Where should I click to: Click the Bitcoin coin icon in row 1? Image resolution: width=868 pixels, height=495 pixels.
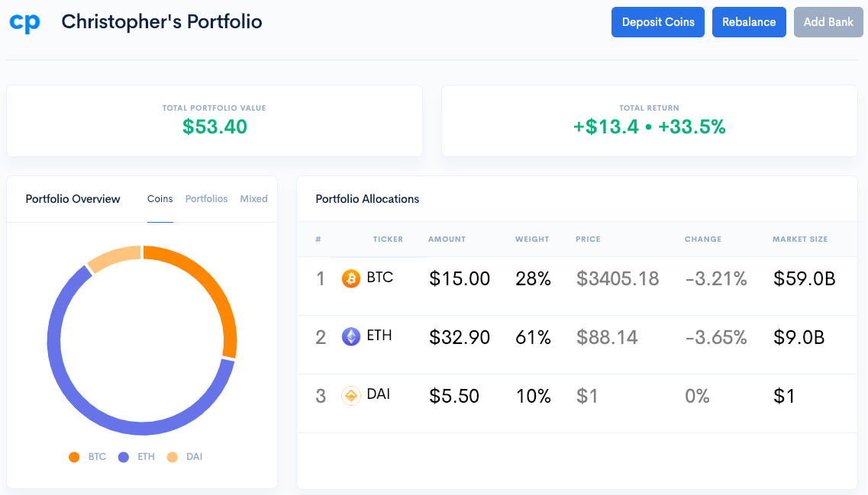point(350,279)
